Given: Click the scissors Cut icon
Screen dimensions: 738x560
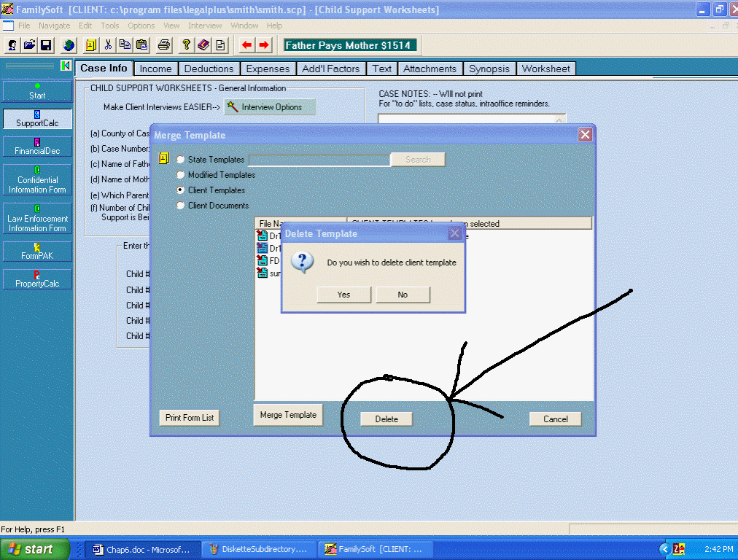Looking at the screenshot, I should (x=108, y=45).
